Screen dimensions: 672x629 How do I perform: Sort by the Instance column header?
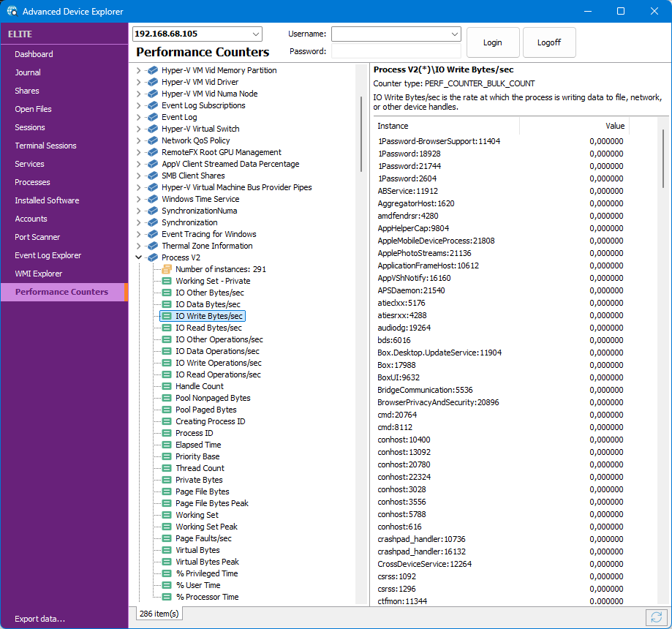pyautogui.click(x=446, y=126)
